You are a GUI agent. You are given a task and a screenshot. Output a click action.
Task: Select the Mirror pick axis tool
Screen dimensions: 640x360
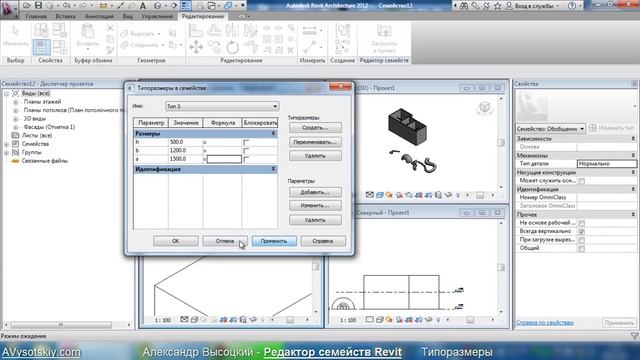[232, 30]
